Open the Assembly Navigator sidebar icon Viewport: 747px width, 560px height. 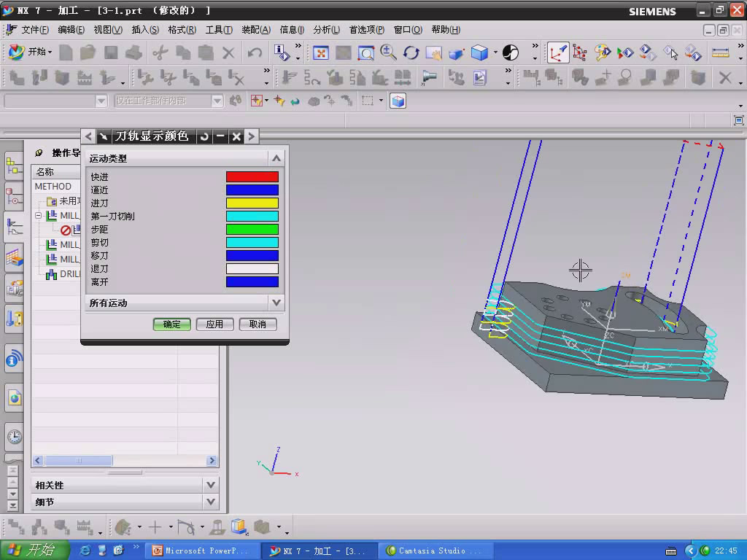[14, 166]
